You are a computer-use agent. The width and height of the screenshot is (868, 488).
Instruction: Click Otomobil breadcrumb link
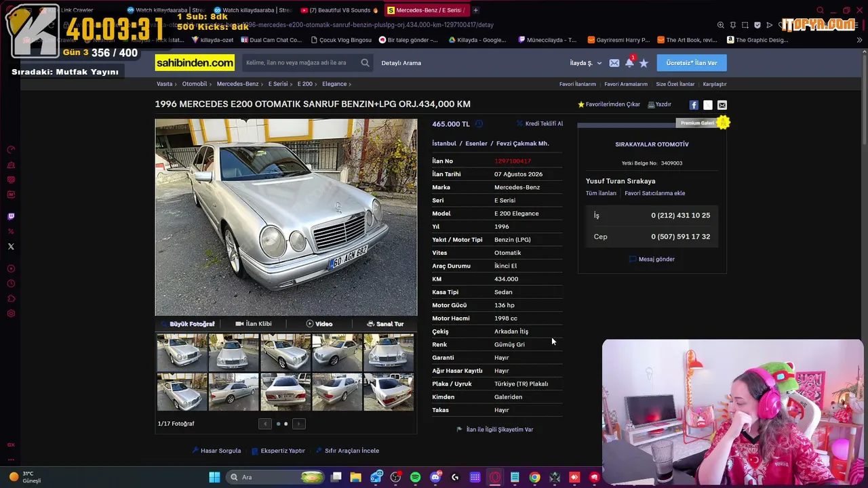tap(195, 84)
